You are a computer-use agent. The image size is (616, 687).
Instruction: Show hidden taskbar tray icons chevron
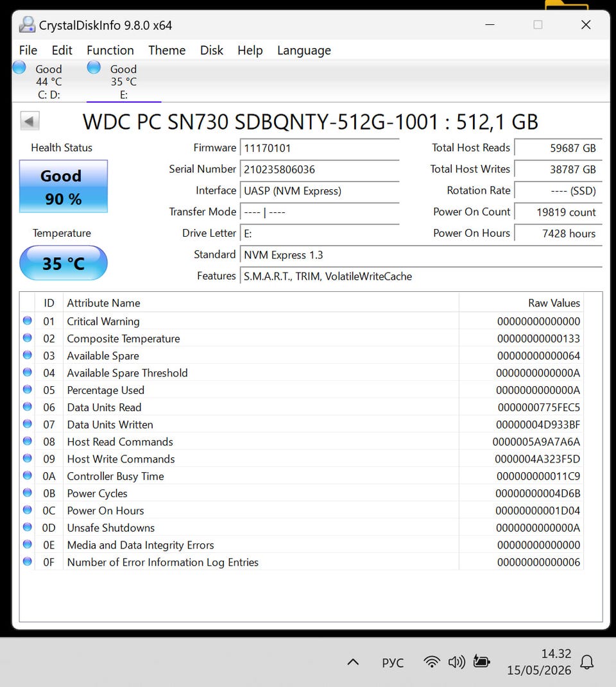click(353, 662)
